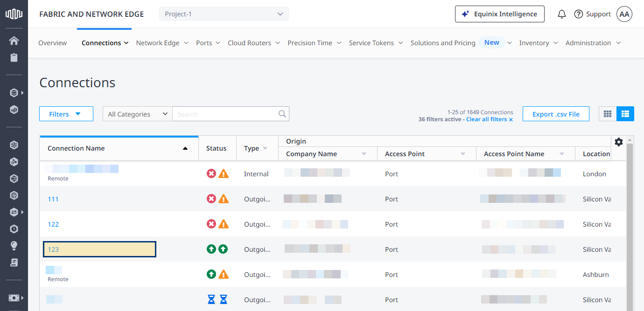
Task: Open the clipboard icon in the left sidebar
Action: [14, 57]
